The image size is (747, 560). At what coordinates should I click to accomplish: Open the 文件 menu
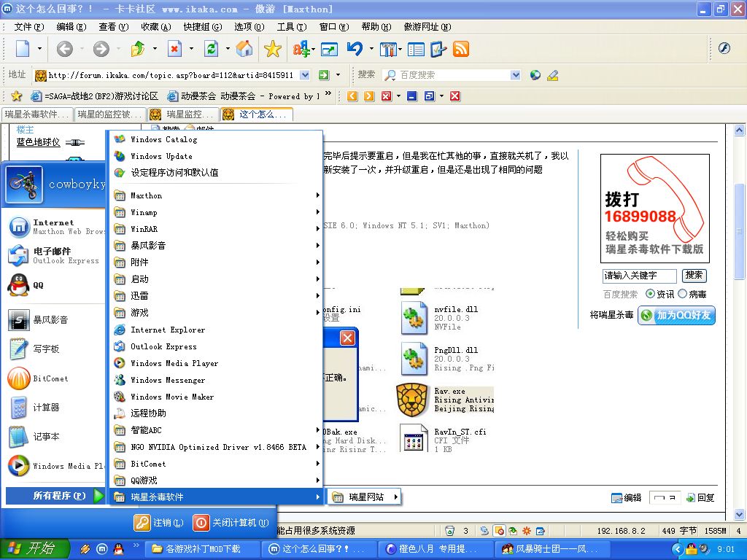pos(28,27)
